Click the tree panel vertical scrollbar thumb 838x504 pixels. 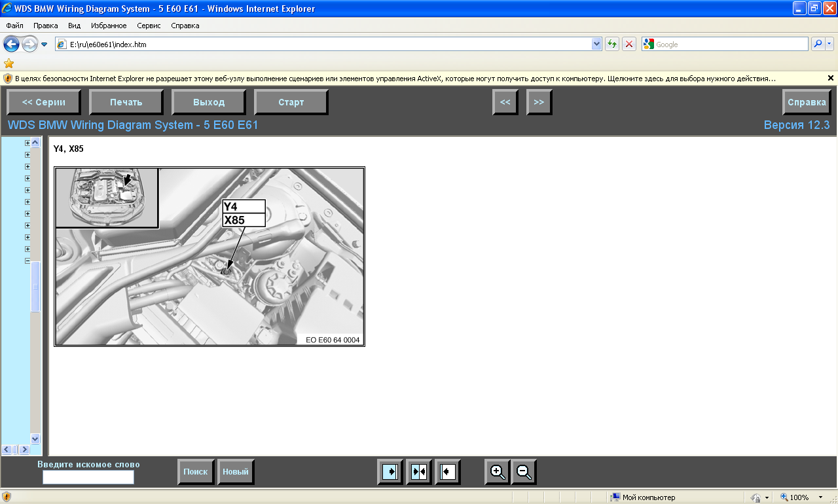(x=35, y=287)
